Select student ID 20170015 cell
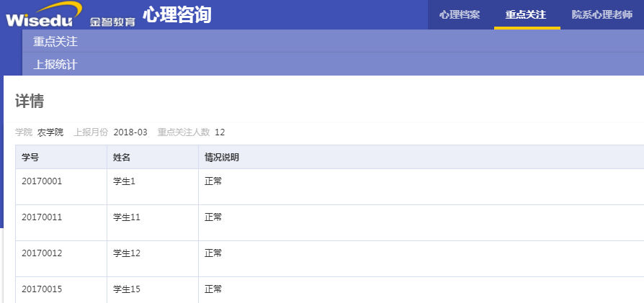This screenshot has width=644, height=303. click(x=61, y=290)
